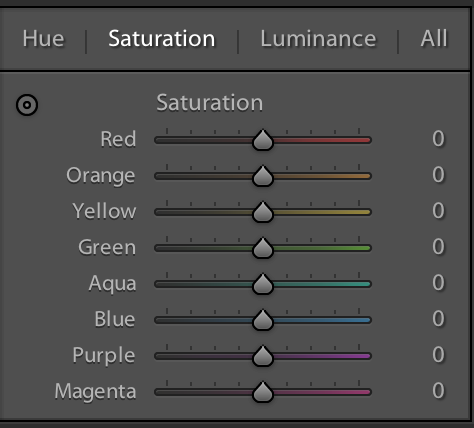Select the Orange saturation value field
Screen dimensions: 474x428
[438, 175]
